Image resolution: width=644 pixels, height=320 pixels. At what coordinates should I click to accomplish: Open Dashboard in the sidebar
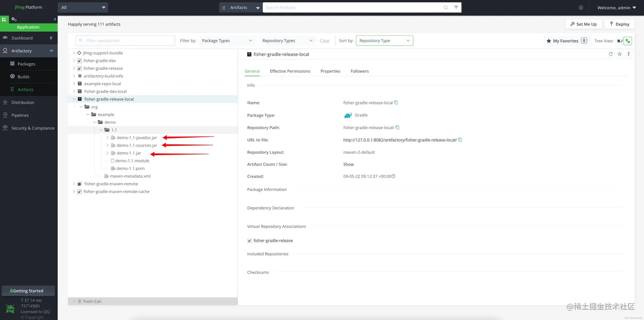29,38
